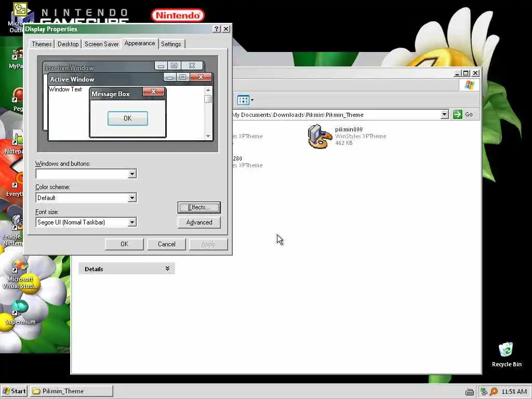Click Cancel in Display Properties
The image size is (532, 399).
pos(166,244)
